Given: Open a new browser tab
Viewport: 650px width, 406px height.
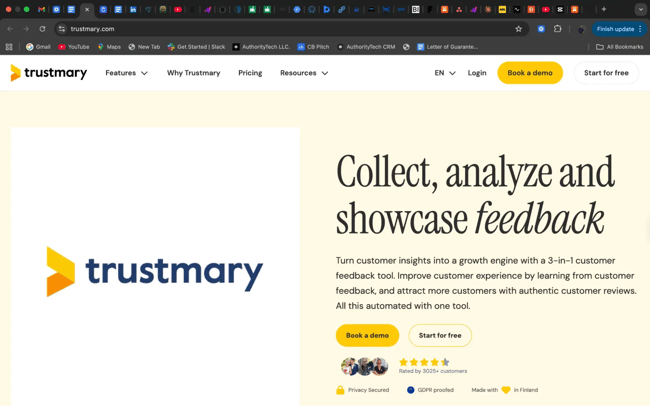Looking at the screenshot, I should point(604,9).
